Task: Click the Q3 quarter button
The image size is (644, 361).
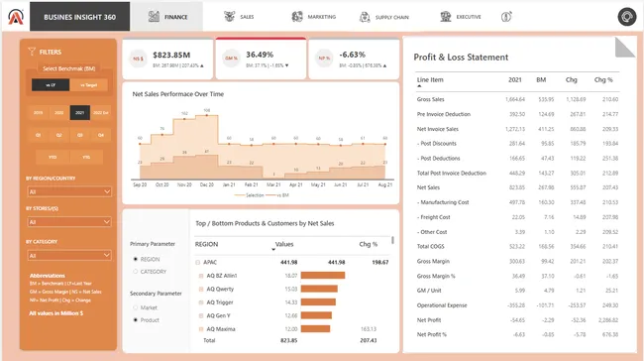Action: click(x=80, y=135)
